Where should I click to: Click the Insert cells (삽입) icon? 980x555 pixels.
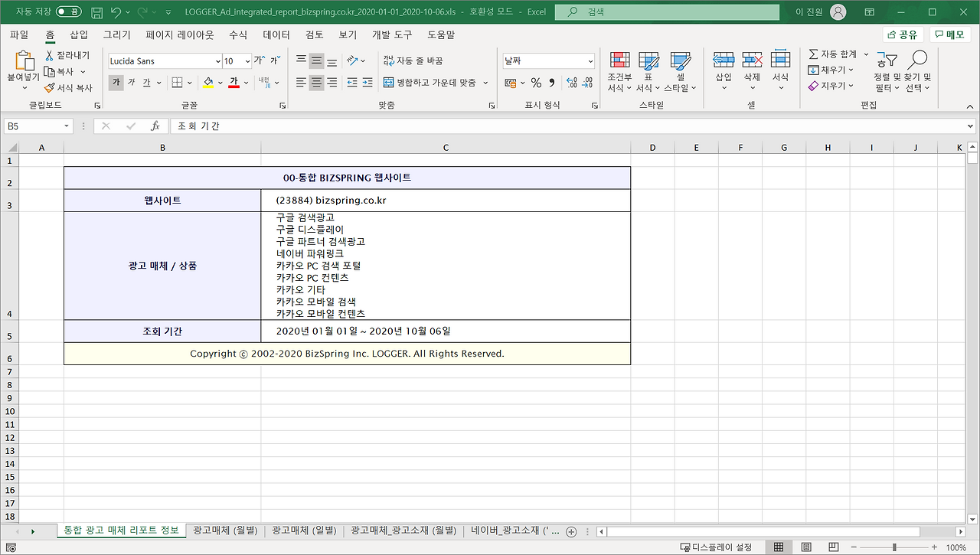point(724,61)
